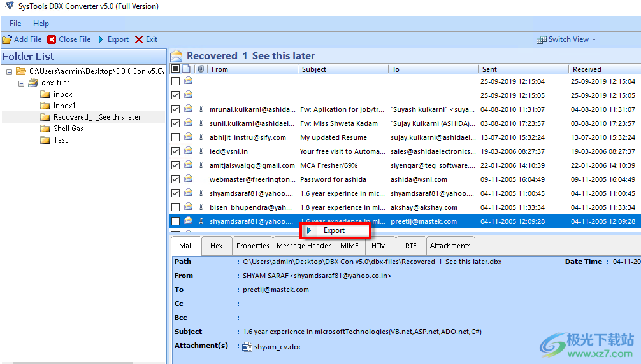641x364 pixels.
Task: Switch to the Properties tab
Action: pos(252,246)
